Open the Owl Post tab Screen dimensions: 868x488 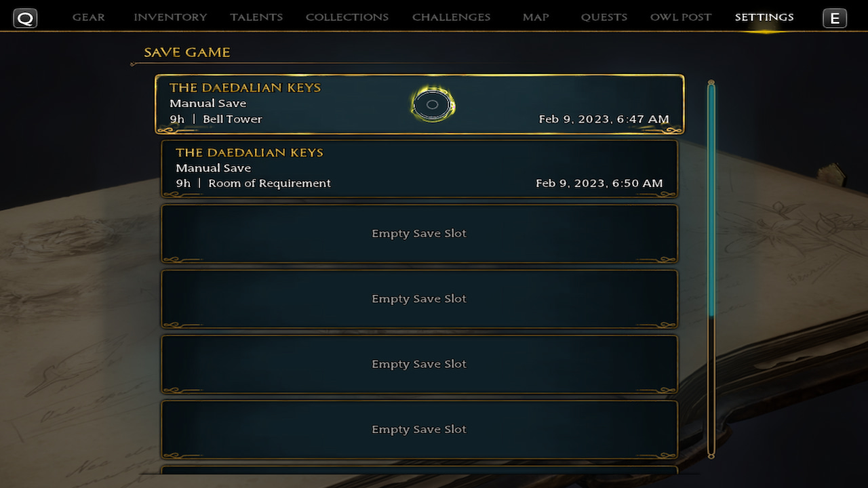[681, 17]
